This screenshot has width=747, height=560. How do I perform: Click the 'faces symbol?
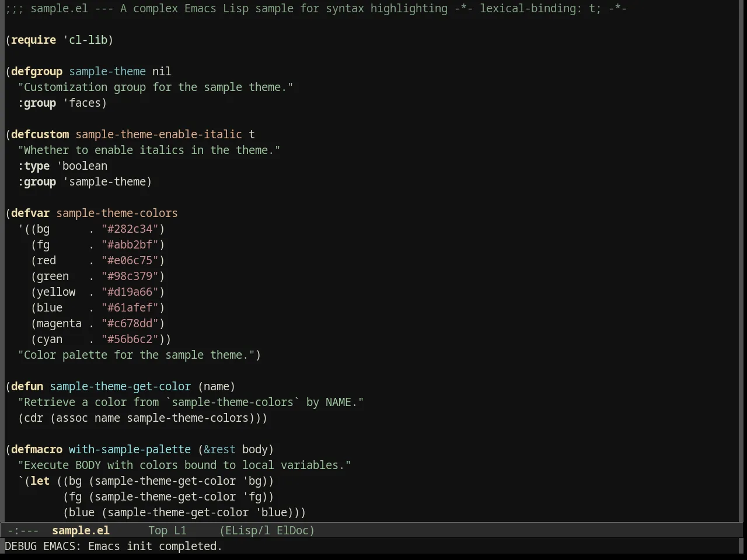[x=82, y=103]
